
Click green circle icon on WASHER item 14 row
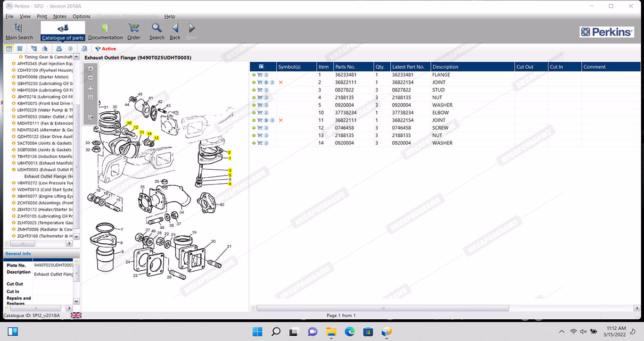[x=254, y=143]
